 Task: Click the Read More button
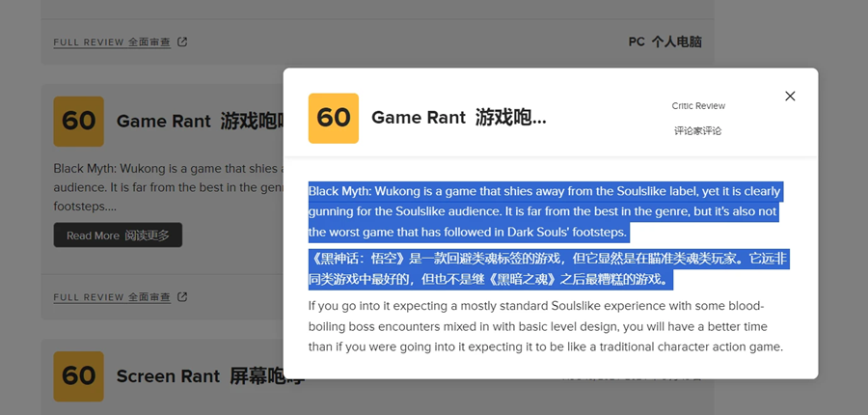(x=118, y=235)
